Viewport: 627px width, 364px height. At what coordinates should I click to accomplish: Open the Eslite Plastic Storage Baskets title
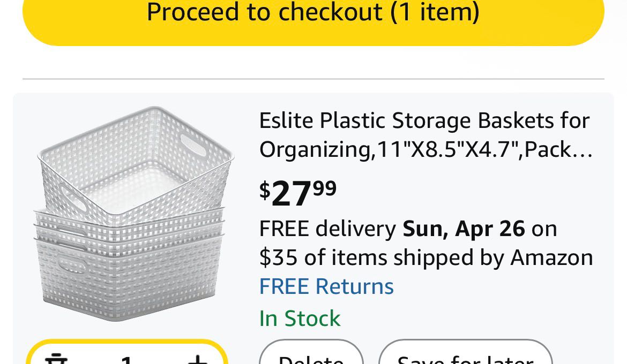point(424,121)
